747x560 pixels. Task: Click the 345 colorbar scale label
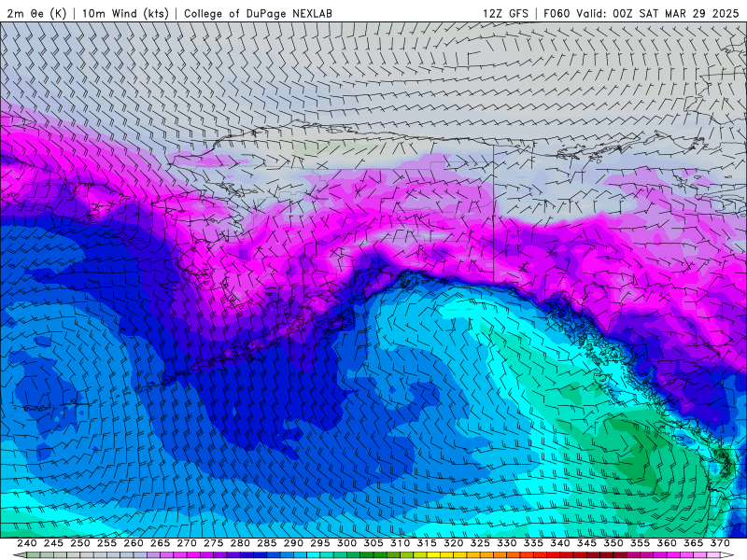click(x=587, y=543)
